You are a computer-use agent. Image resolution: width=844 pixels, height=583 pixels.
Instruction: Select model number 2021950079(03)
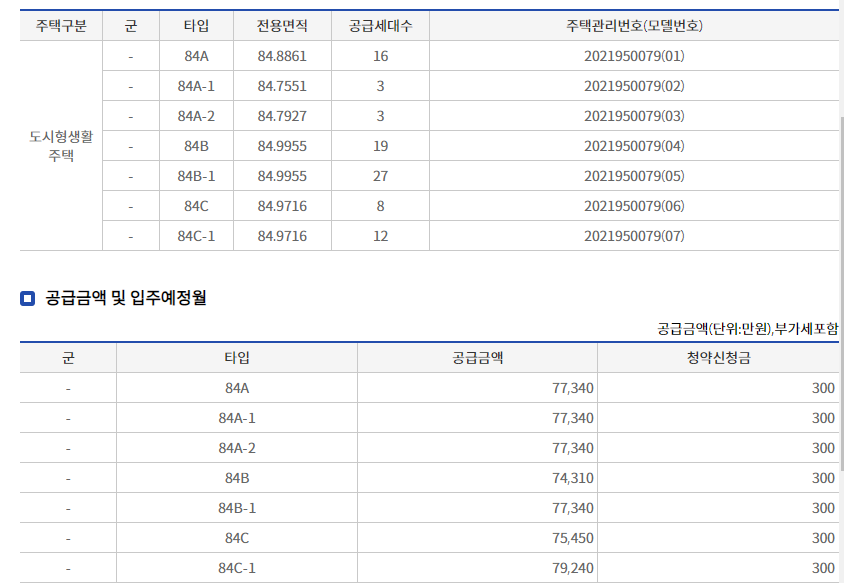[634, 116]
